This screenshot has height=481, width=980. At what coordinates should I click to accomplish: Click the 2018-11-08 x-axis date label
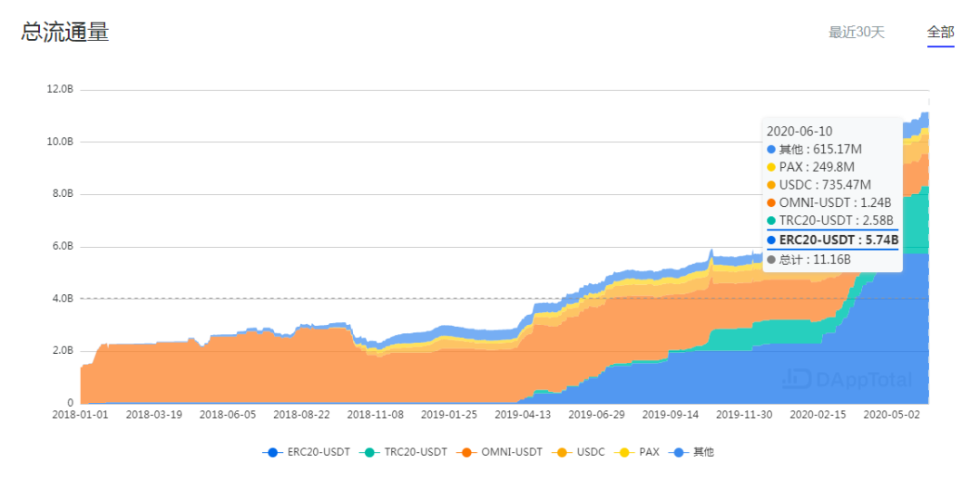click(x=376, y=415)
